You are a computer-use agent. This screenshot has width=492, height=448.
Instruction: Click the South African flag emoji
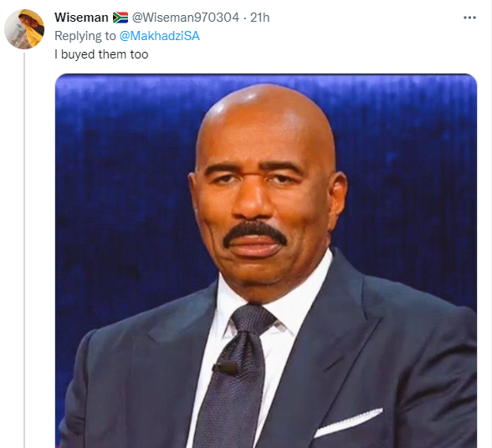120,18
